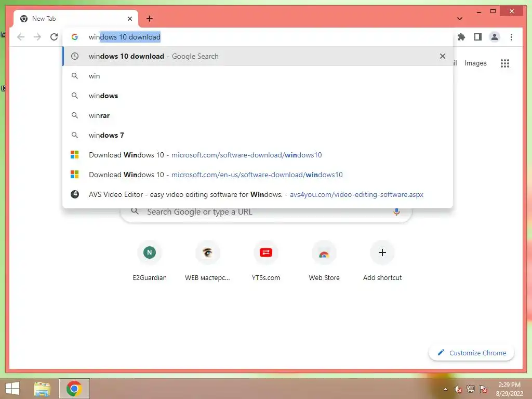Open the E2Guardian shortcut

click(150, 261)
